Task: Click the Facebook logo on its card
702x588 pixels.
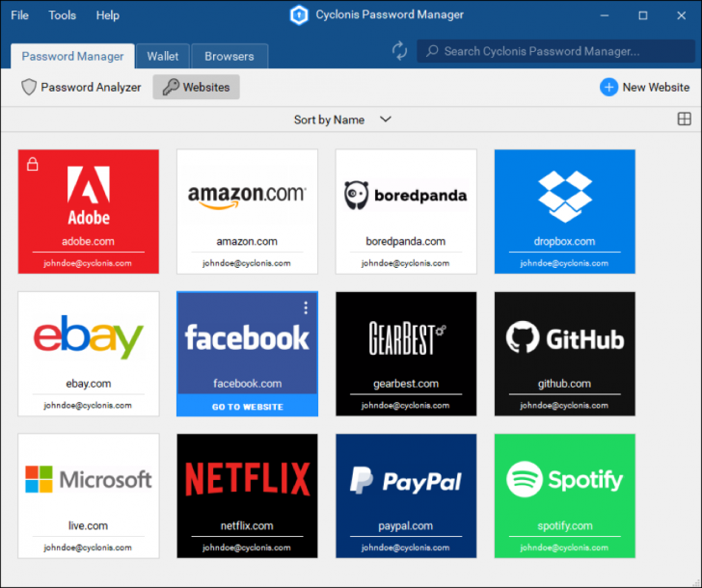Action: coord(247,337)
